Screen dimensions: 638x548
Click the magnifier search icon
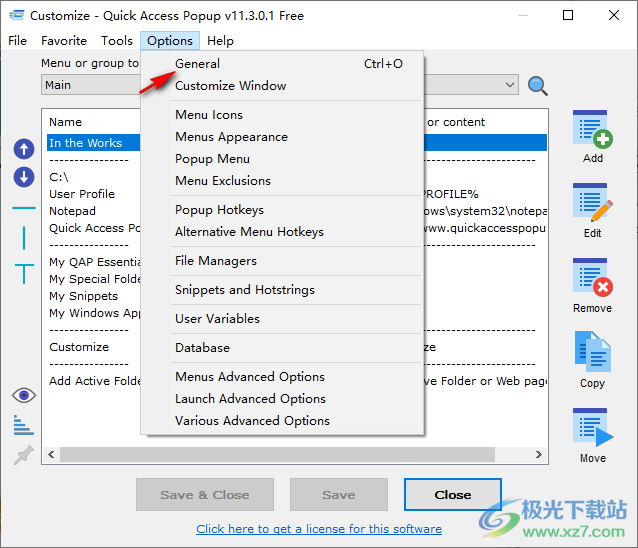[x=537, y=85]
